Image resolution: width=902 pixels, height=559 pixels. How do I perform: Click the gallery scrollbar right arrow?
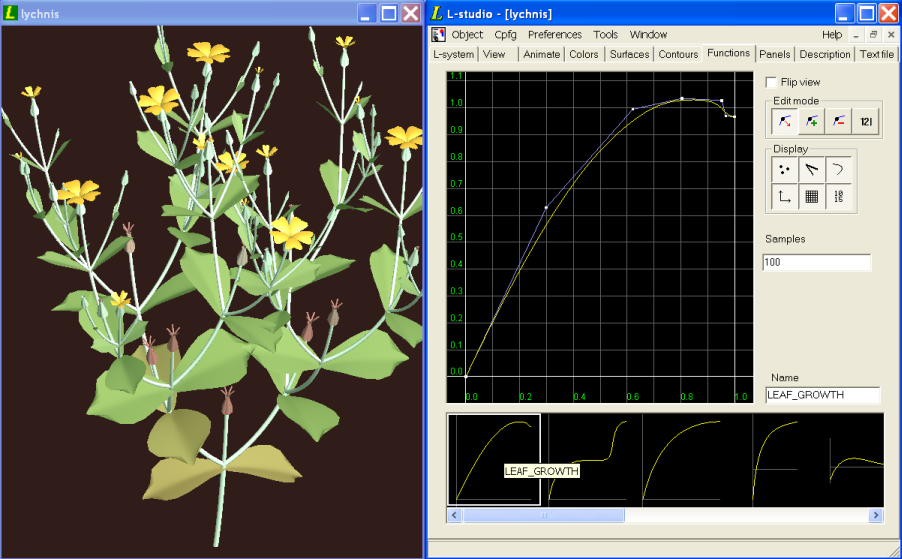tap(876, 515)
